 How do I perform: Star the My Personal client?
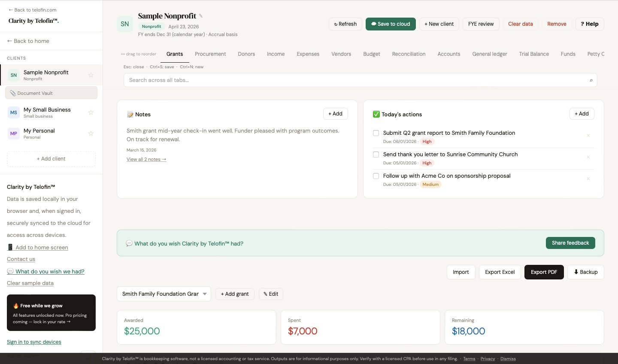tap(91, 133)
